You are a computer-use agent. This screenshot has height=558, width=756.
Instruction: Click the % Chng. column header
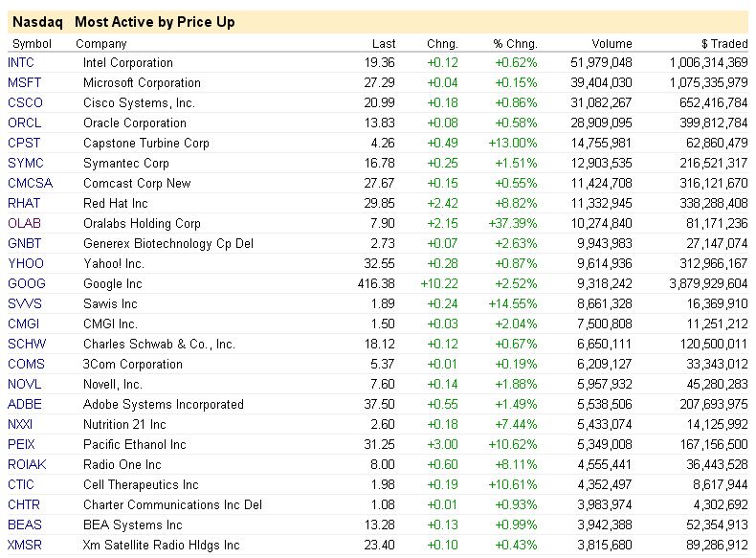516,44
